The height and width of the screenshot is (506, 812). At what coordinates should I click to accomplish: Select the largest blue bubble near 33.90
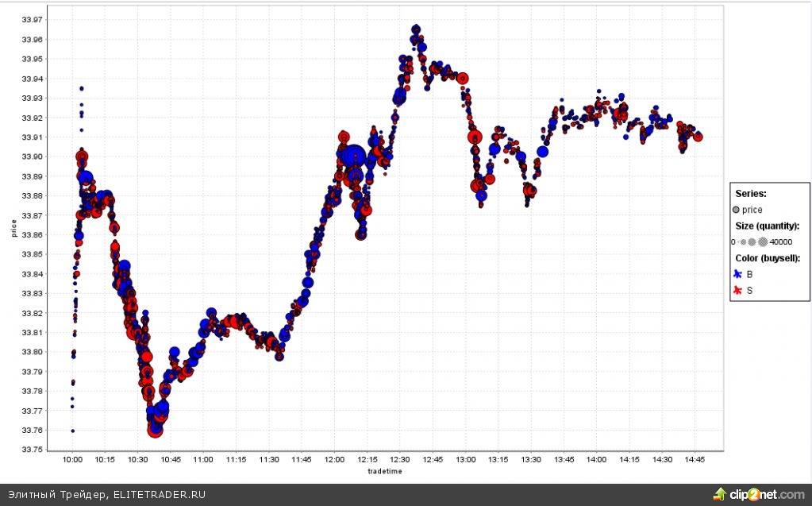(x=352, y=156)
